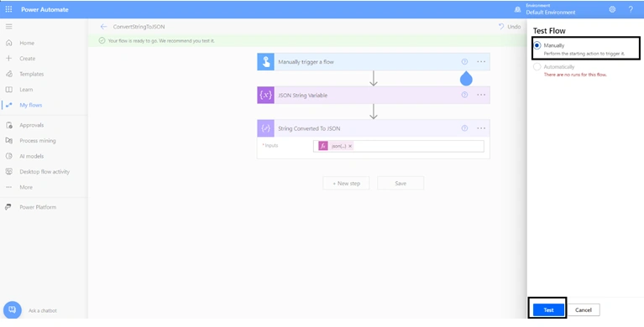The height and width of the screenshot is (327, 644).
Task: Open help for String Converted To JSON
Action: coord(464,128)
